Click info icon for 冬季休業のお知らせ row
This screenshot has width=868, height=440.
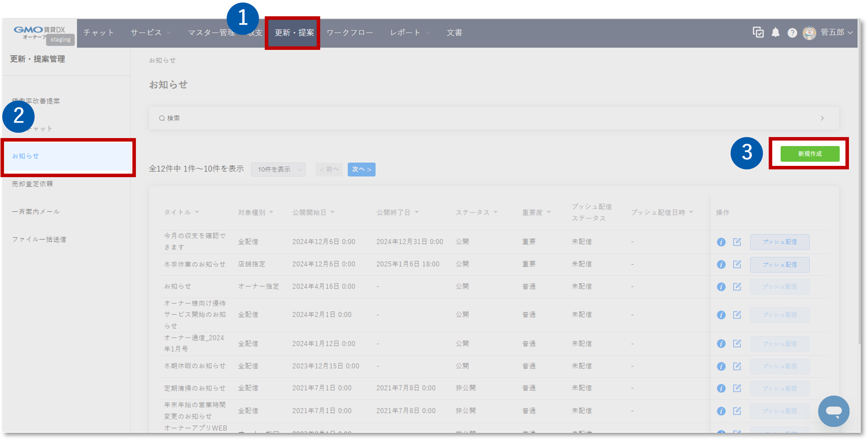721,264
